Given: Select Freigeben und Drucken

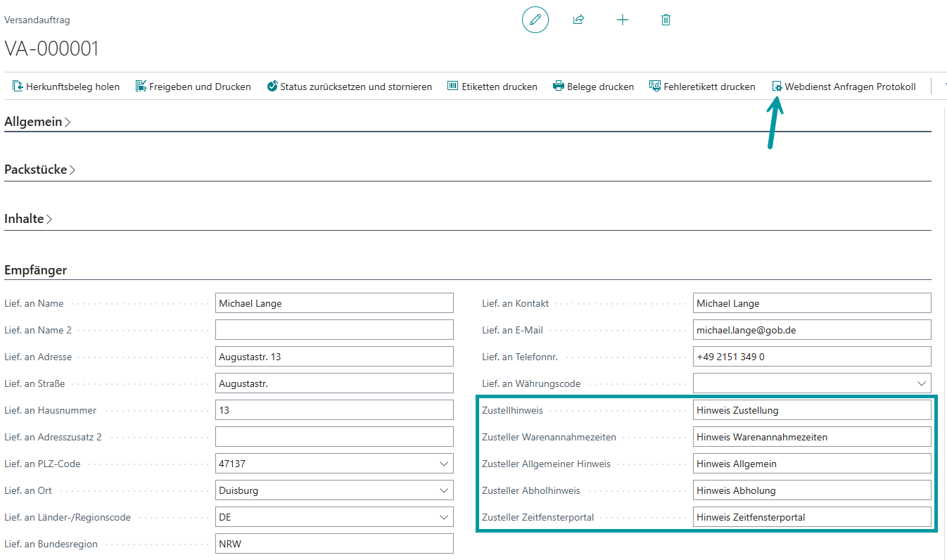Looking at the screenshot, I should point(193,87).
